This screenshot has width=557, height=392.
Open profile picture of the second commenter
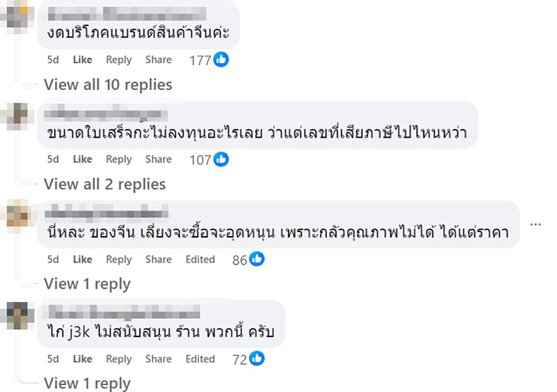pyautogui.click(x=18, y=116)
